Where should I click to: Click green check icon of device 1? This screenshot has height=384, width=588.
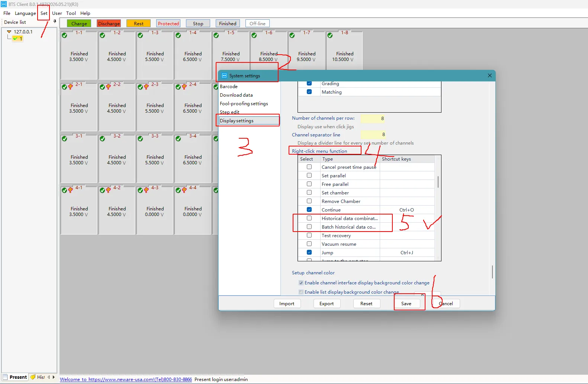(x=15, y=38)
